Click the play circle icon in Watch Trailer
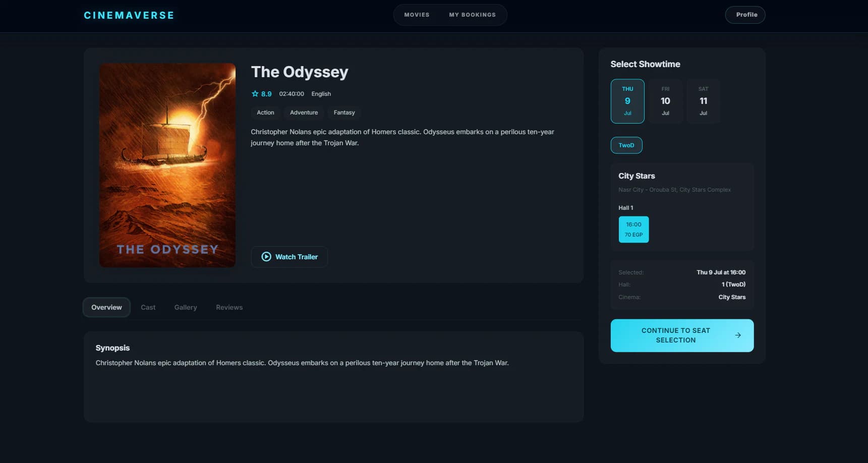 tap(266, 257)
